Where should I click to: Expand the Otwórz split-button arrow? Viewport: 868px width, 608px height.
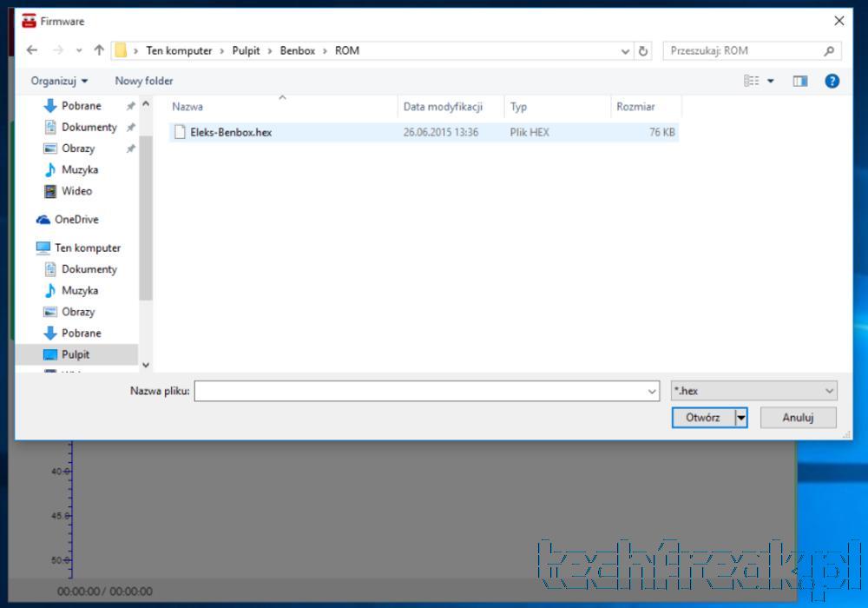pos(740,418)
